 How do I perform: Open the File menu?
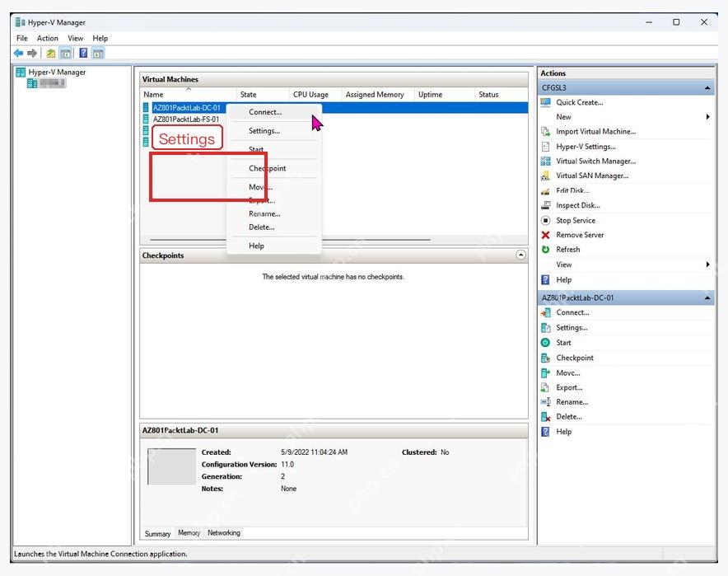pyautogui.click(x=21, y=39)
